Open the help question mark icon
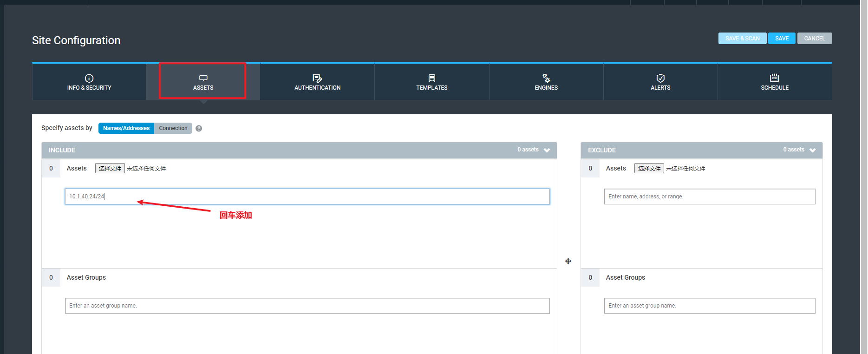Screen dimensions: 868x354 click(x=199, y=129)
